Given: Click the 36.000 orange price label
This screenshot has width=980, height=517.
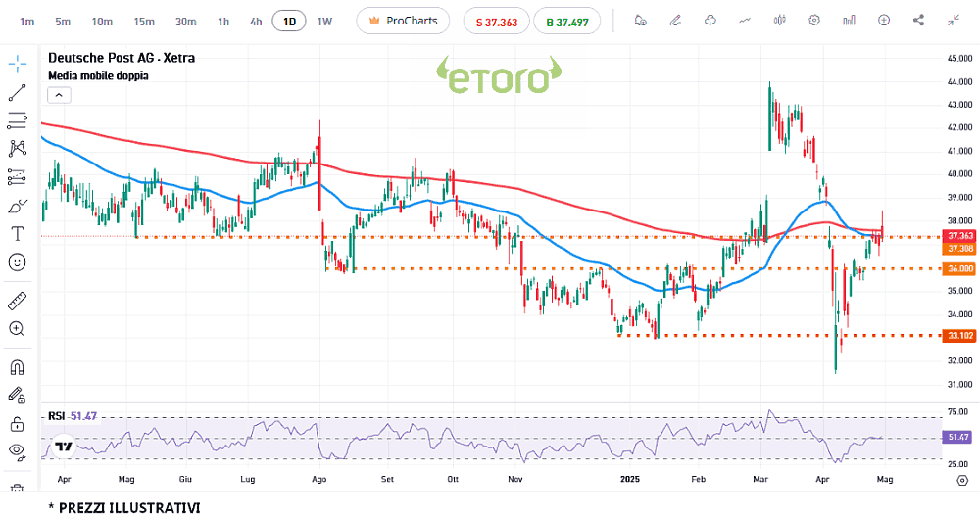Looking at the screenshot, I should point(960,269).
